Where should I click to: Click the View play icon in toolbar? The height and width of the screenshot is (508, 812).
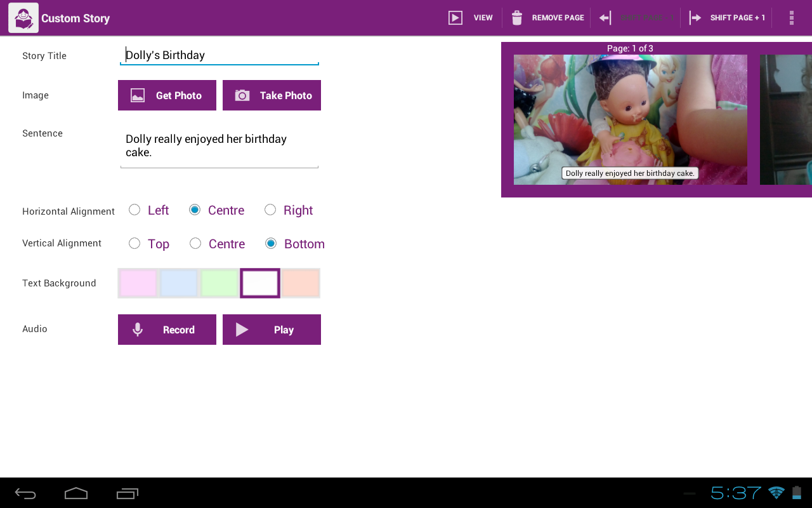(x=455, y=18)
